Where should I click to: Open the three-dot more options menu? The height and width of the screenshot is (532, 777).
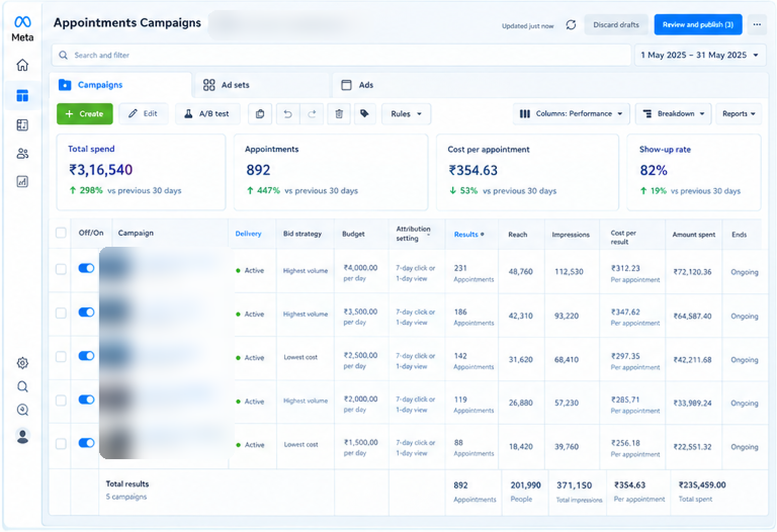click(x=757, y=24)
